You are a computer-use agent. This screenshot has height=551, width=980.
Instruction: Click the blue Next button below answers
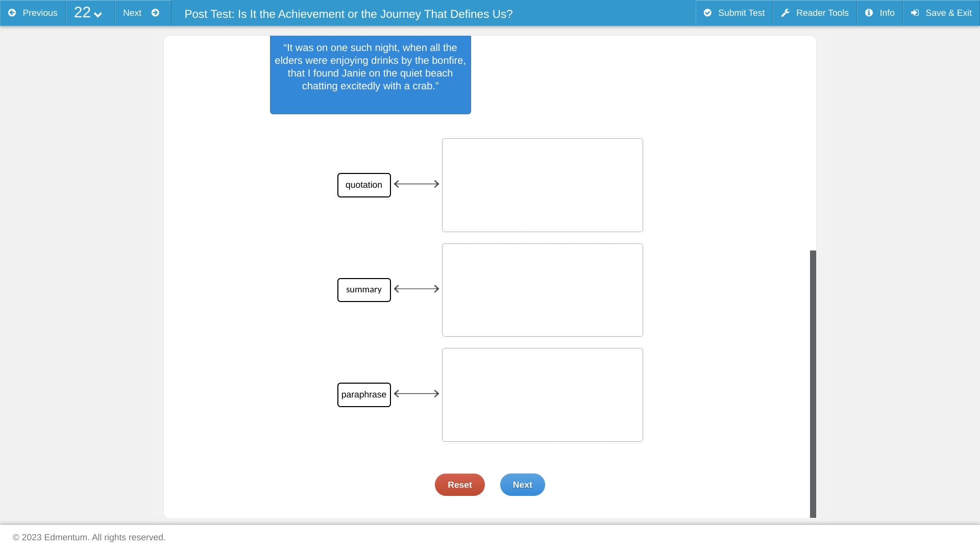point(522,485)
